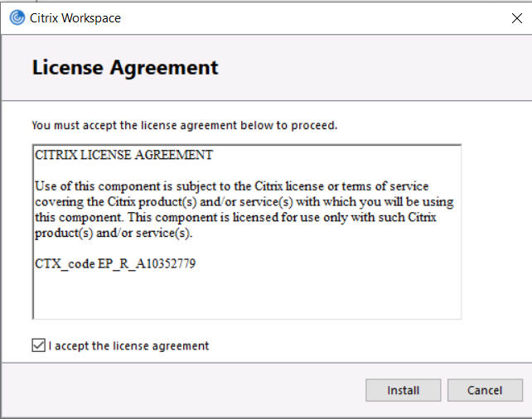Close the Citrix Workspace installer window

tap(516, 17)
